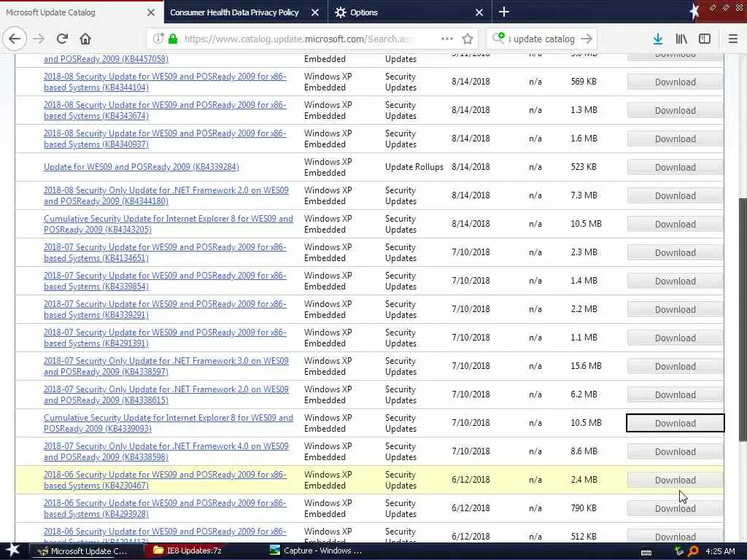Download the KB4344104 update
The image size is (747, 560).
[675, 82]
